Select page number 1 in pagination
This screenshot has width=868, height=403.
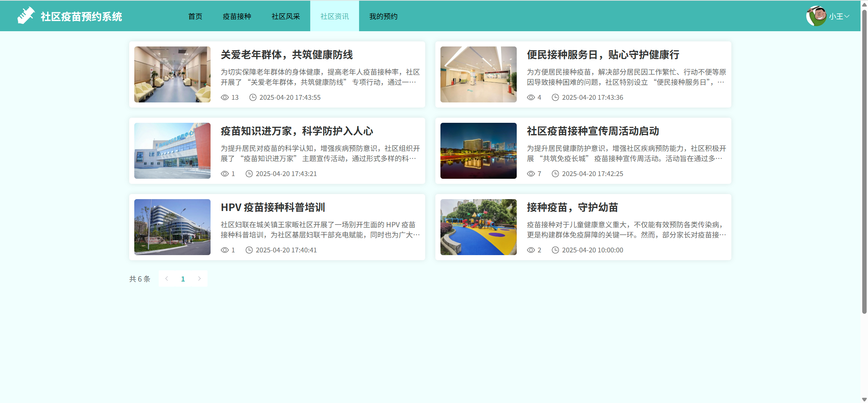point(183,279)
